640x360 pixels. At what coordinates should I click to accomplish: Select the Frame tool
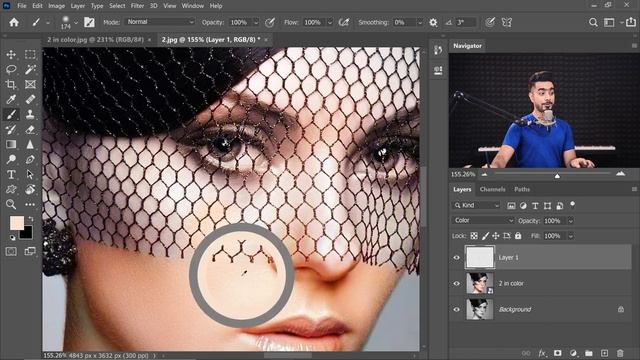30,84
